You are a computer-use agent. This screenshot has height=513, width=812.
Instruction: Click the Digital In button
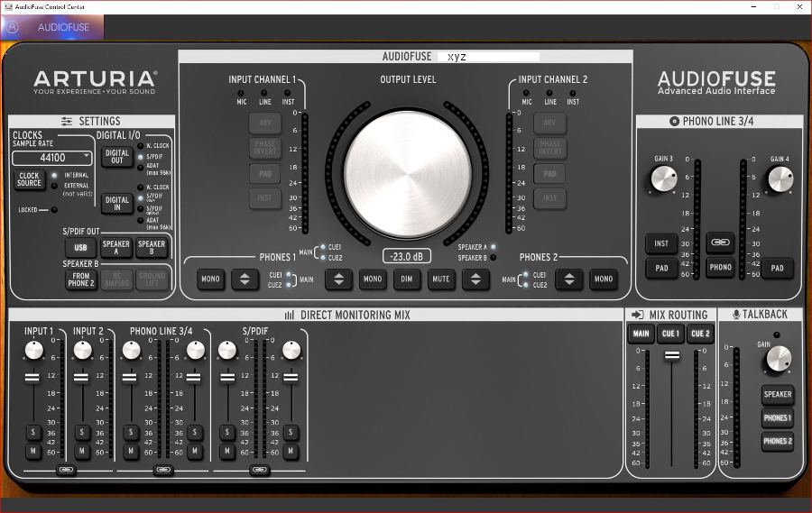tap(117, 204)
